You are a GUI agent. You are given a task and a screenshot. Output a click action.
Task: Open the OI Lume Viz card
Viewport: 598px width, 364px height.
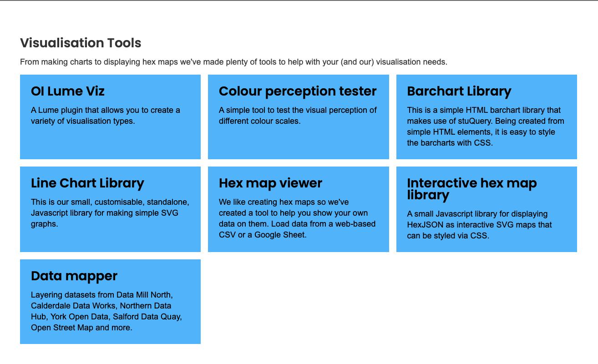[x=110, y=117]
